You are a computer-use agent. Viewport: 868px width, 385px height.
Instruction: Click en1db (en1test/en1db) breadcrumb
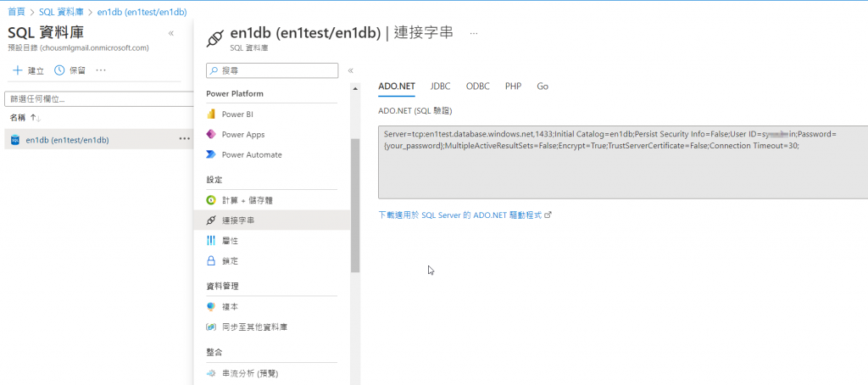coord(142,12)
